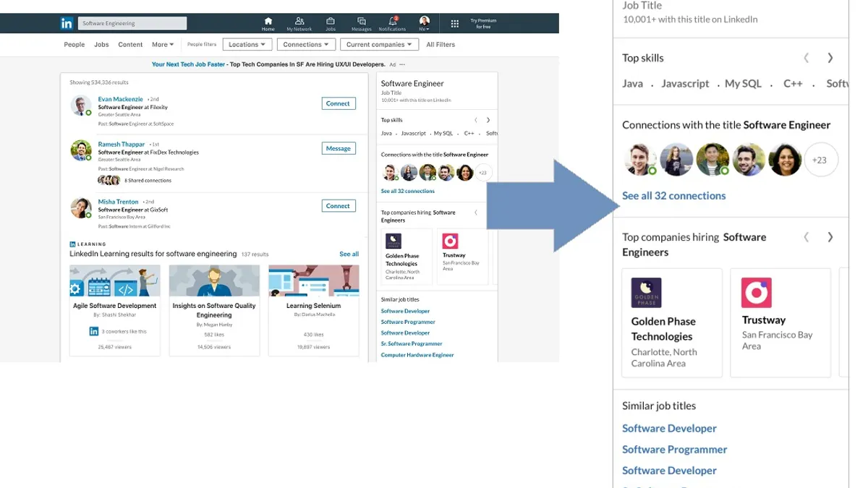Screen dimensions: 868x488
Task: Open the Connections filter dropdown
Action: pos(306,45)
